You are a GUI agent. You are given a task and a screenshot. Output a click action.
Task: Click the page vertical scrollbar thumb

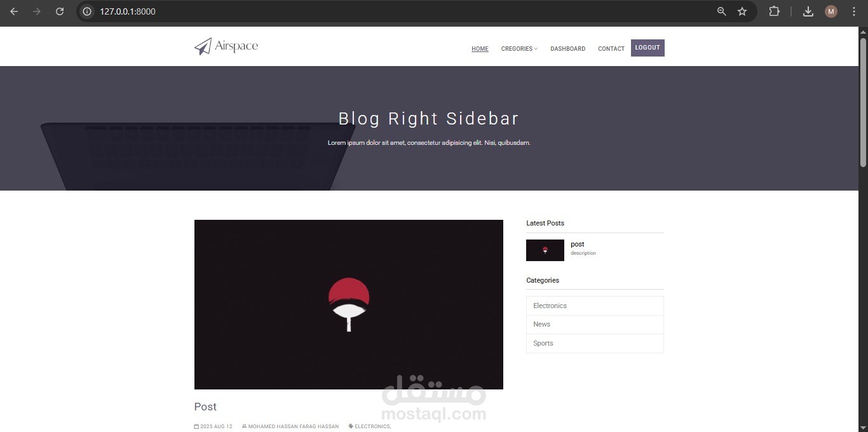pos(863,102)
